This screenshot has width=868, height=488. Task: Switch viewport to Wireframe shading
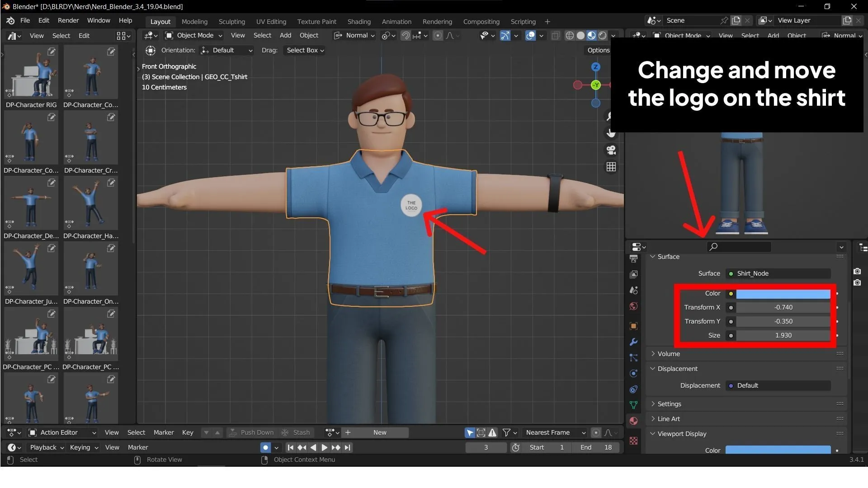point(570,35)
